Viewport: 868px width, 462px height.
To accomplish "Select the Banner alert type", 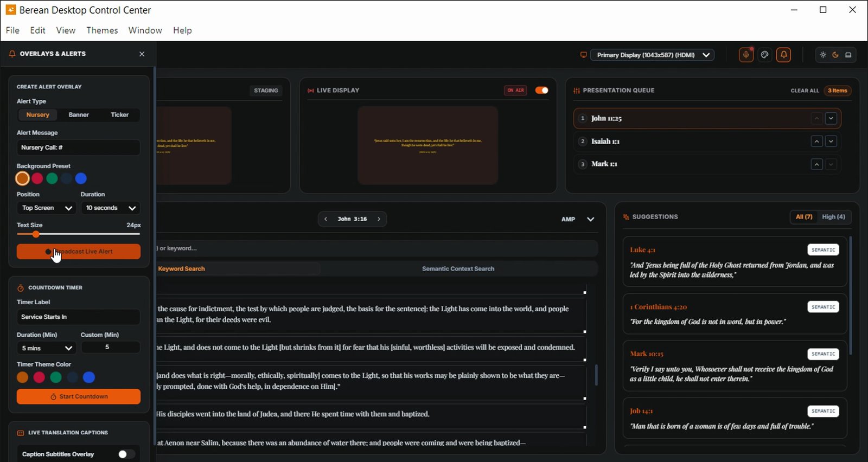I will (x=79, y=115).
